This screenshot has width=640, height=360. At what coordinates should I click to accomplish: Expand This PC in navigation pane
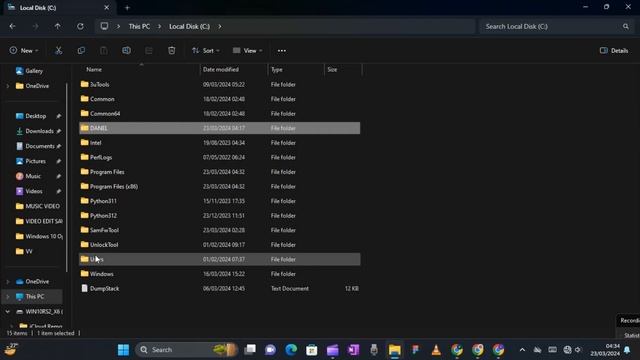coord(8,297)
